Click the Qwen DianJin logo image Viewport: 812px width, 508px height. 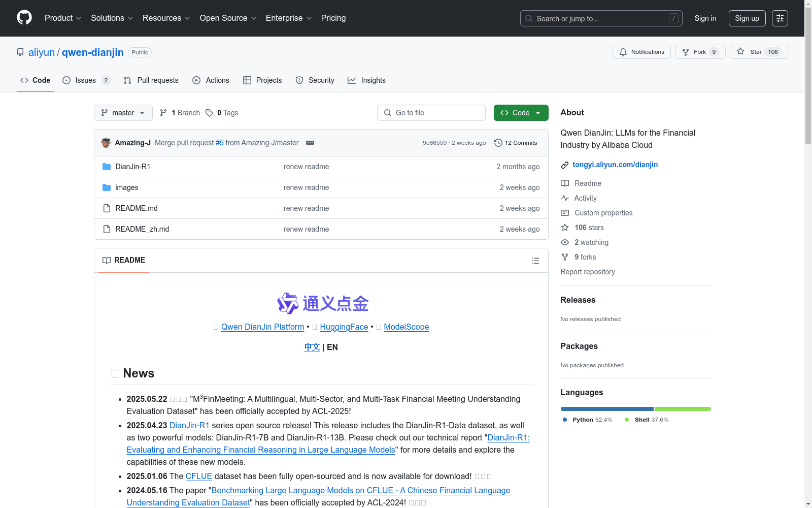click(x=323, y=303)
